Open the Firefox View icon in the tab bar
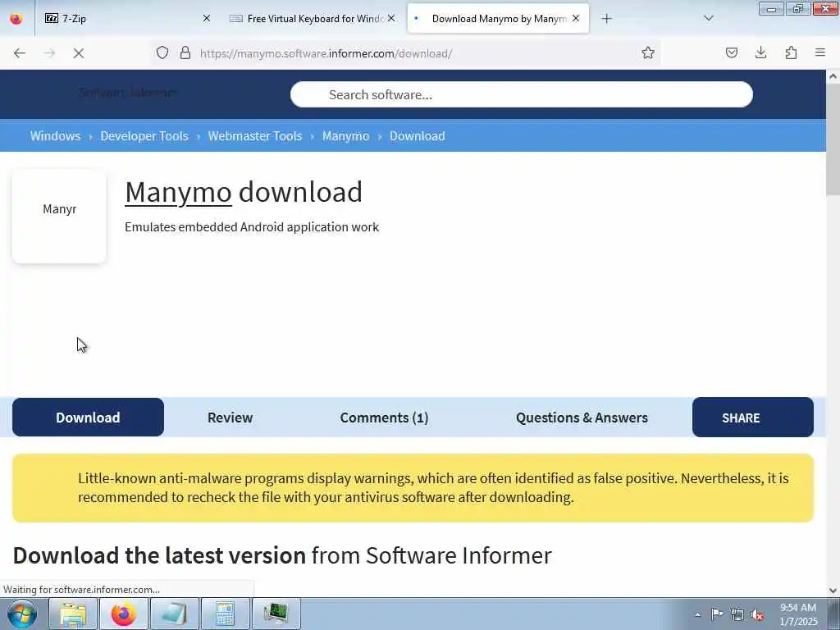Image resolution: width=840 pixels, height=630 pixels. click(x=16, y=19)
